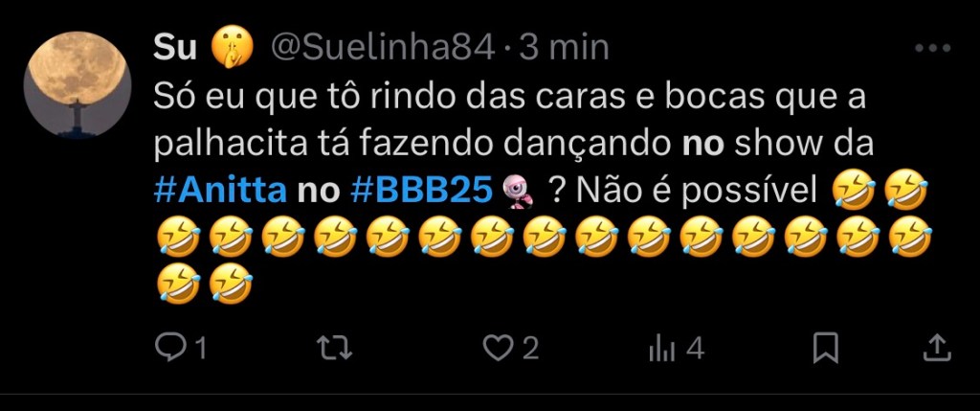Click the shushing face emoji beside Su
This screenshot has height=411, width=980.
click(232, 48)
